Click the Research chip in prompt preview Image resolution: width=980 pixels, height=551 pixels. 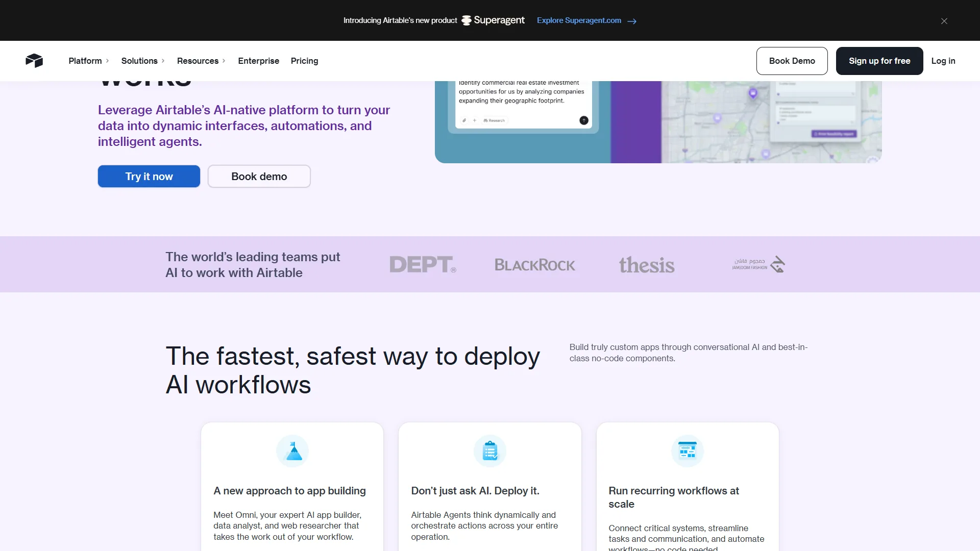click(x=494, y=121)
